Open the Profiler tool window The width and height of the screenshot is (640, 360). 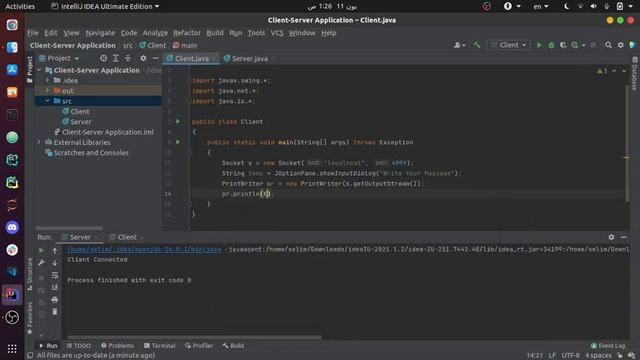coord(199,346)
